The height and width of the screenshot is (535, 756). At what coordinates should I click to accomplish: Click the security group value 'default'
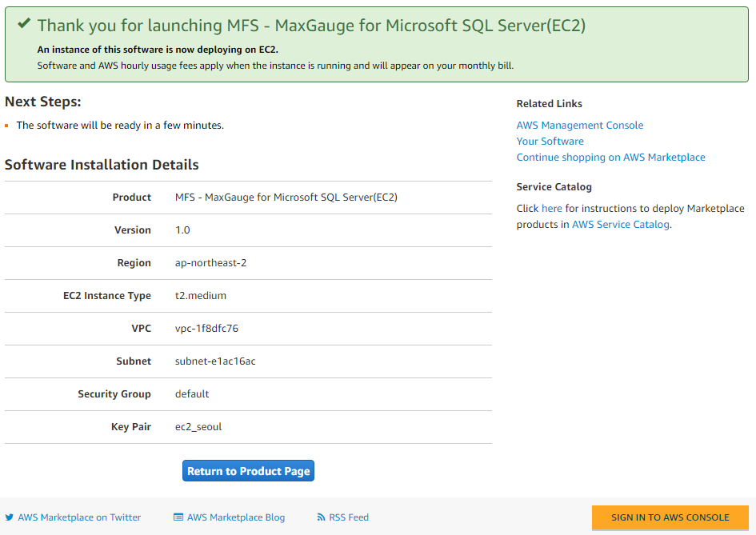point(192,393)
